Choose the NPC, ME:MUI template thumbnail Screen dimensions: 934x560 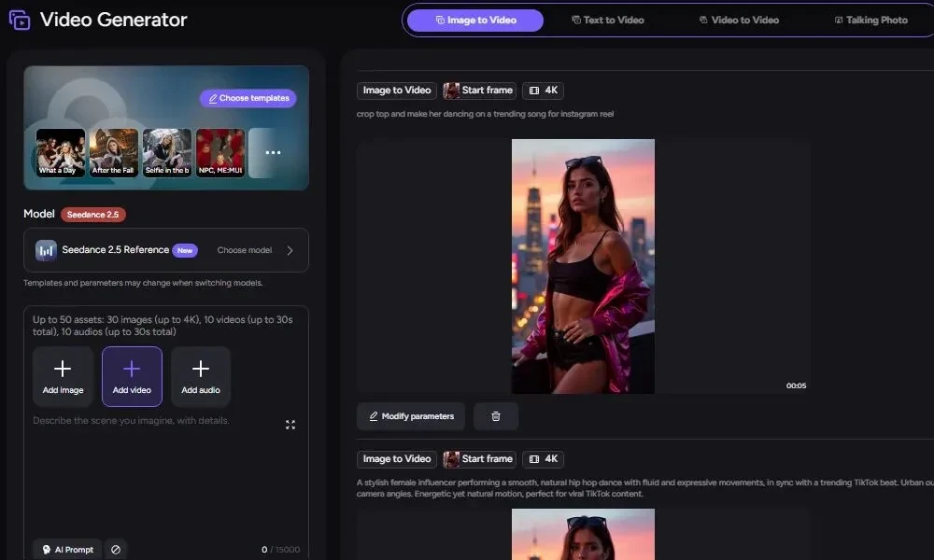click(220, 152)
